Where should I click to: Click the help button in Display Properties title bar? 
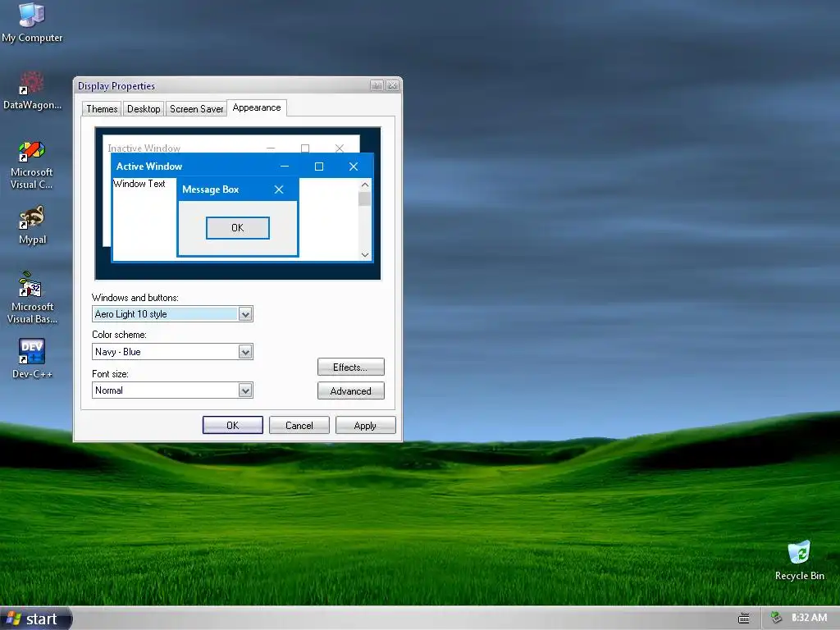(377, 85)
